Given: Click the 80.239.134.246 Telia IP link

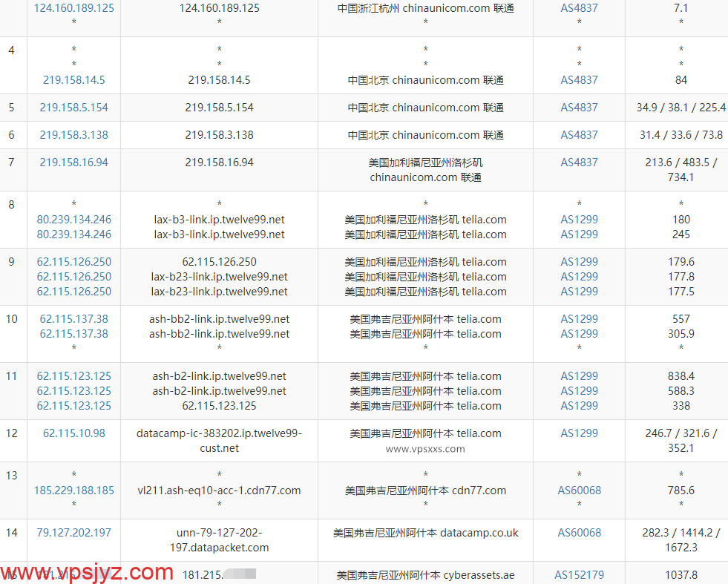Looking at the screenshot, I should [73, 219].
